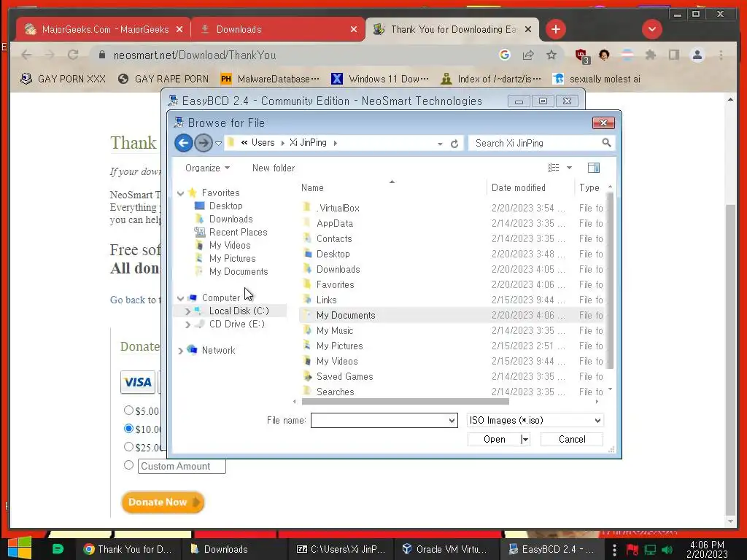Open MalwareDatabase bookmark
The image size is (747, 560).
pos(270,79)
